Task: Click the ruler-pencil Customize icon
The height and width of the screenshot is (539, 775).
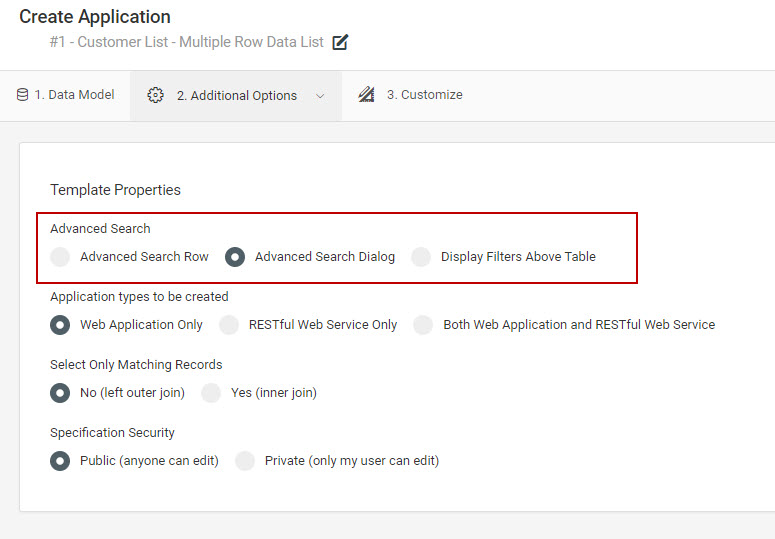Action: (366, 94)
